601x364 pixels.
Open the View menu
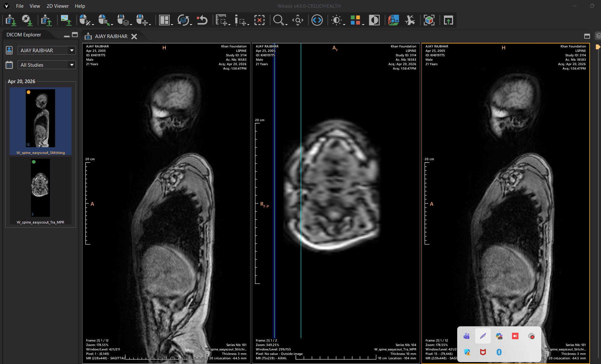coord(35,6)
